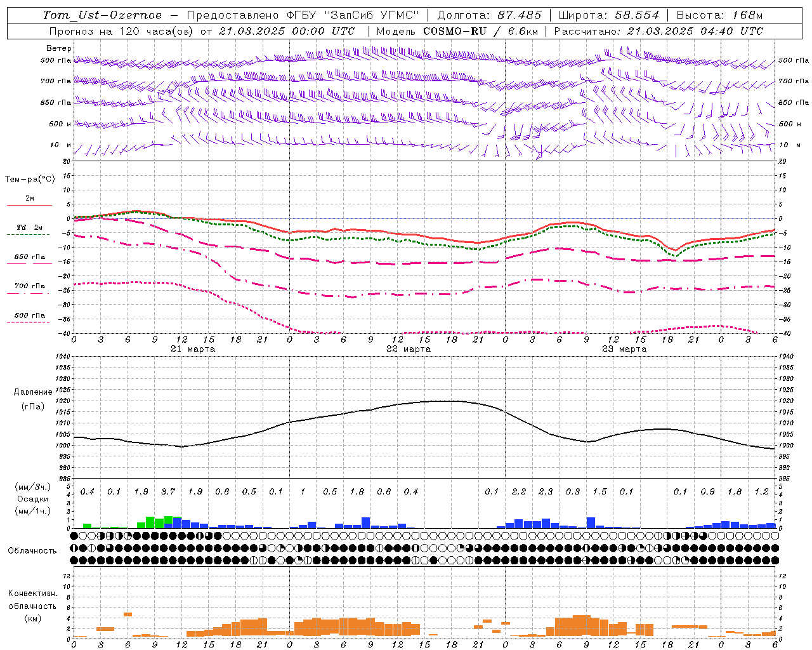Select the 0.9 precipitation value
Image resolution: width=812 pixels, height=650 pixels.
707,491
